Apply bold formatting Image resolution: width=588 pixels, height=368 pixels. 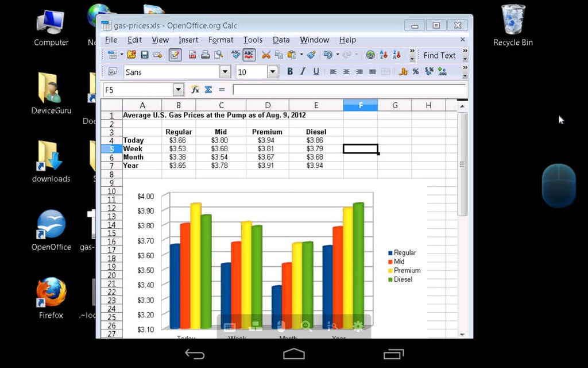tap(290, 72)
